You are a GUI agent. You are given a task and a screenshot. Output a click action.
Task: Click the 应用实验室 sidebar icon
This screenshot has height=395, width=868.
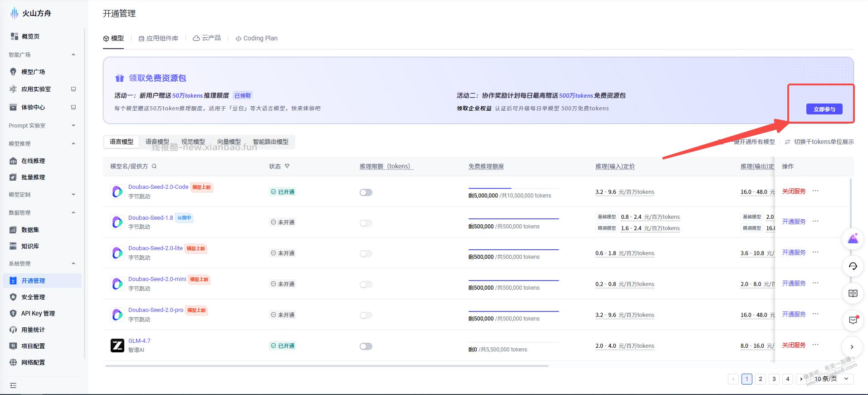[x=13, y=89]
